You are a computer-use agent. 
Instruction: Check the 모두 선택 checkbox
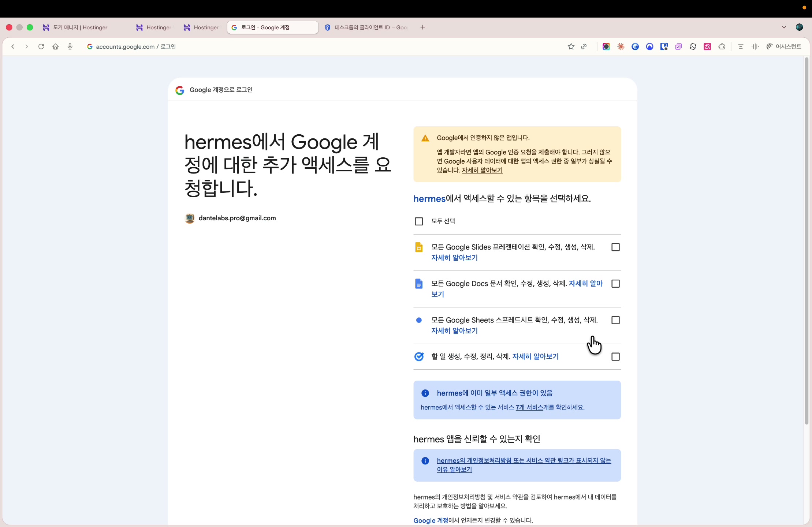click(419, 221)
